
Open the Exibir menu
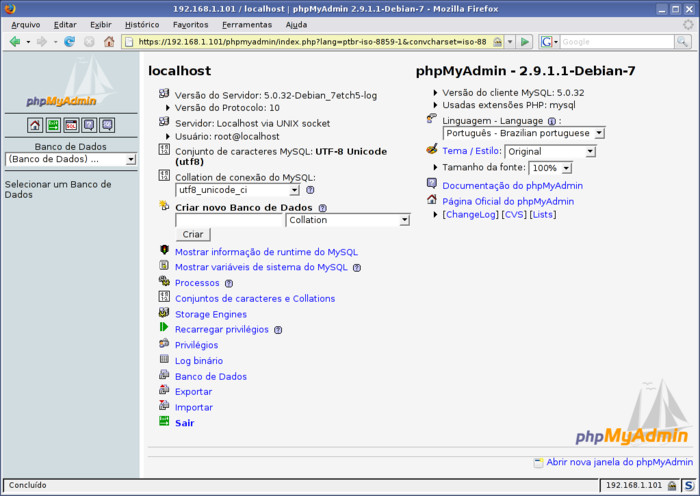[101, 25]
